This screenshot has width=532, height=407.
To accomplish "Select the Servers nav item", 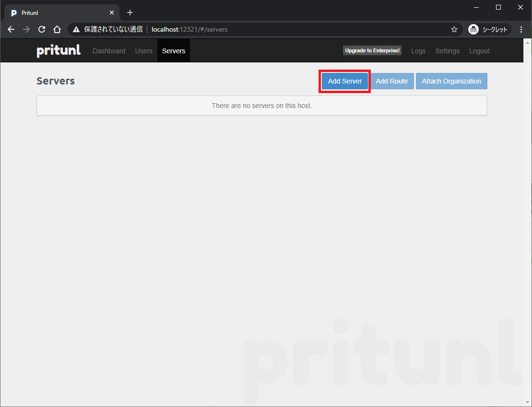I will click(x=174, y=51).
